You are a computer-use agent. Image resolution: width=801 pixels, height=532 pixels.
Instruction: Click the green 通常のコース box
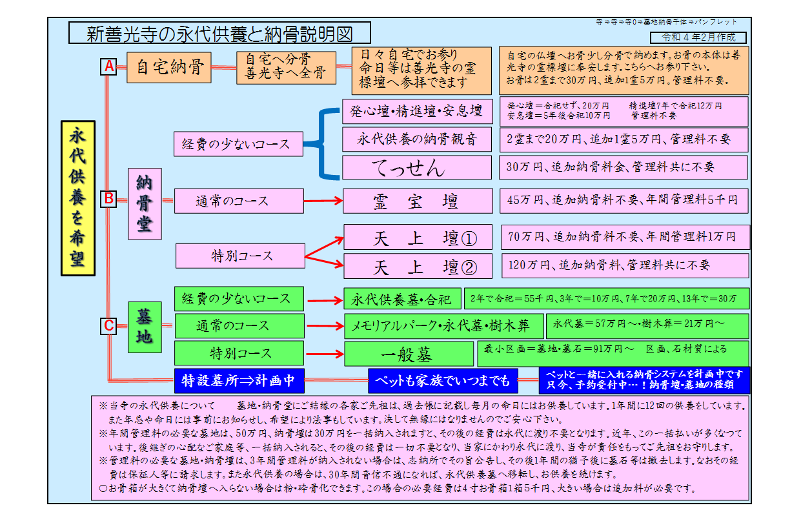click(239, 327)
